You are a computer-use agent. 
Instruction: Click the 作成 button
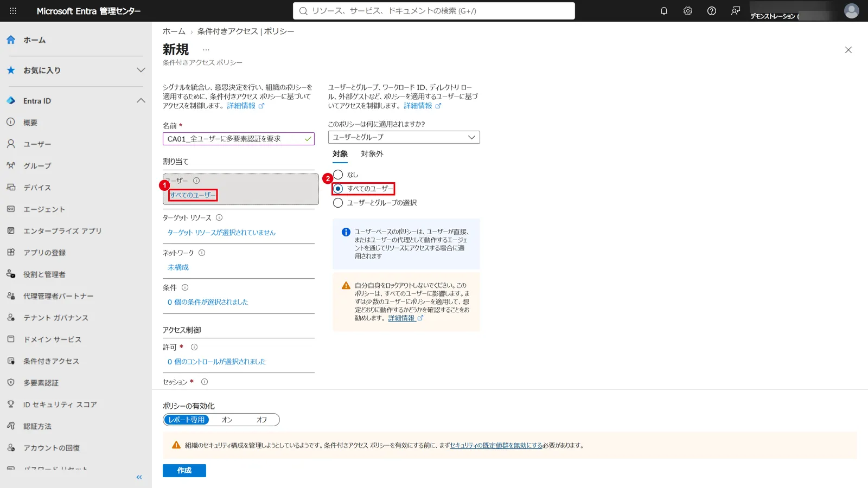184,471
